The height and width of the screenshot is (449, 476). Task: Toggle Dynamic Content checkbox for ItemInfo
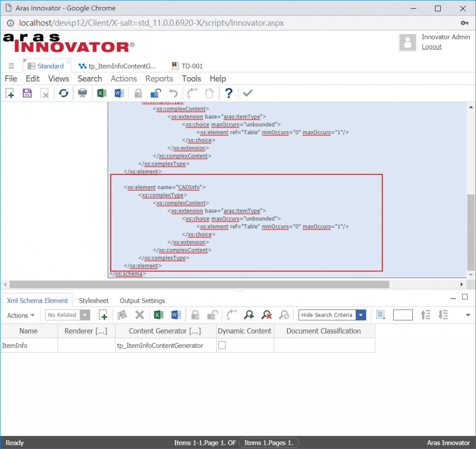222,345
